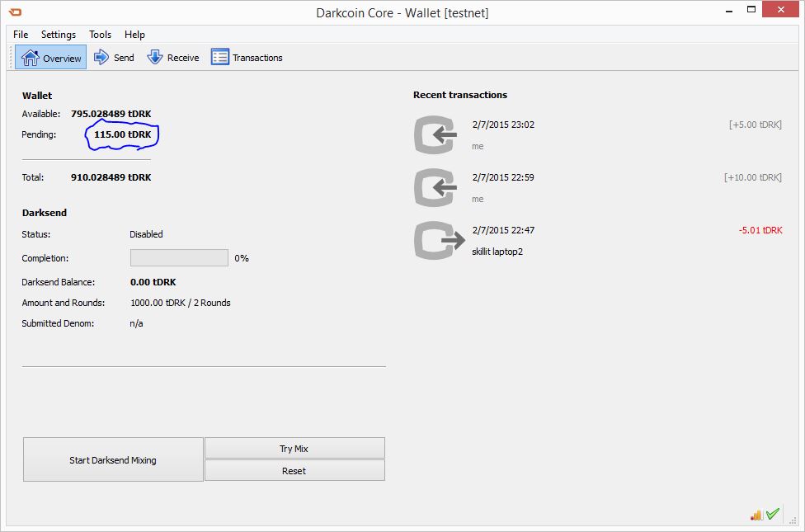Maximize the Darkcoin Core window
The height and width of the screenshot is (532, 805).
751,10
